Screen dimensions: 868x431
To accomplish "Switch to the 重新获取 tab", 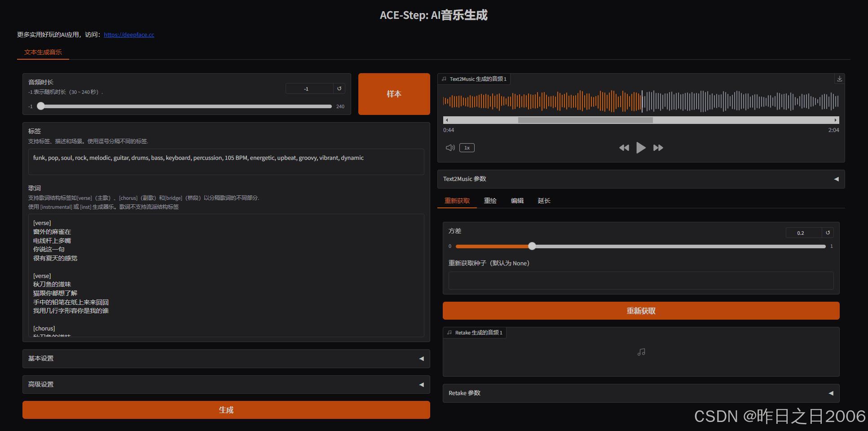I will (x=457, y=201).
